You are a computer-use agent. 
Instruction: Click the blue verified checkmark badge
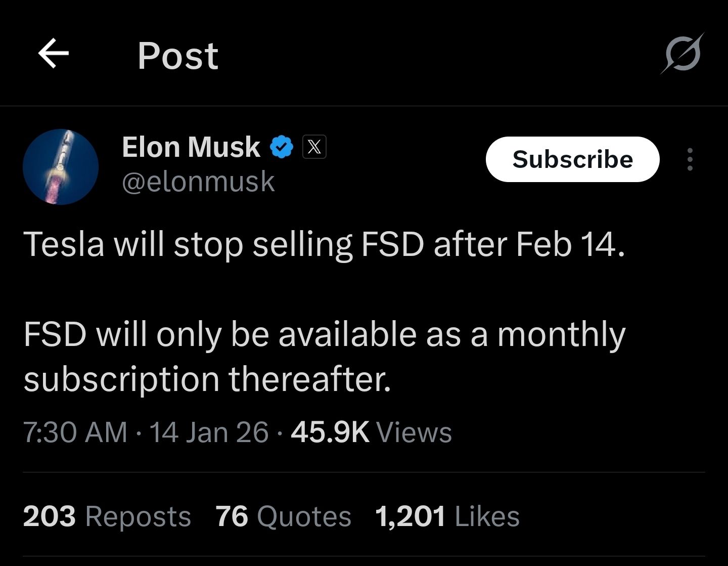click(282, 147)
